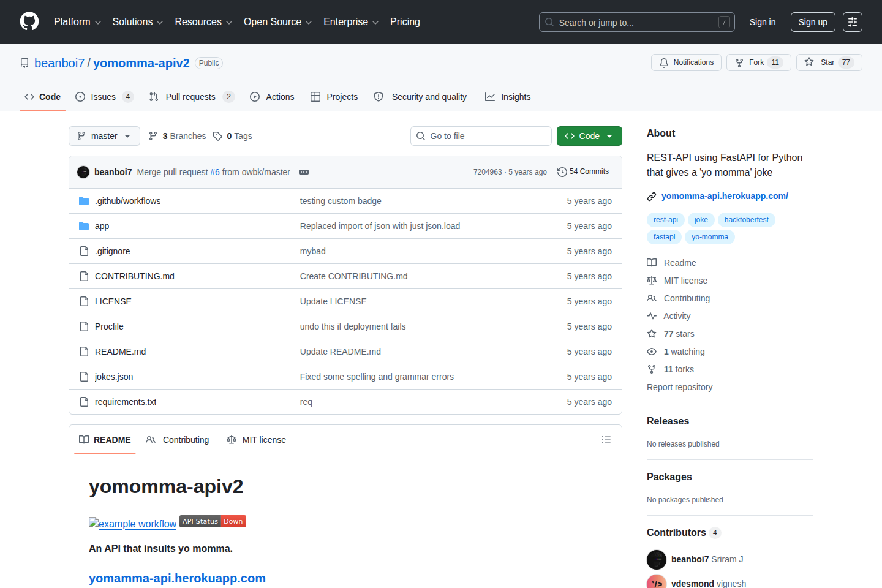Viewport: 882px width, 588px height.
Task: Go to the Pull requests tab
Action: (190, 97)
